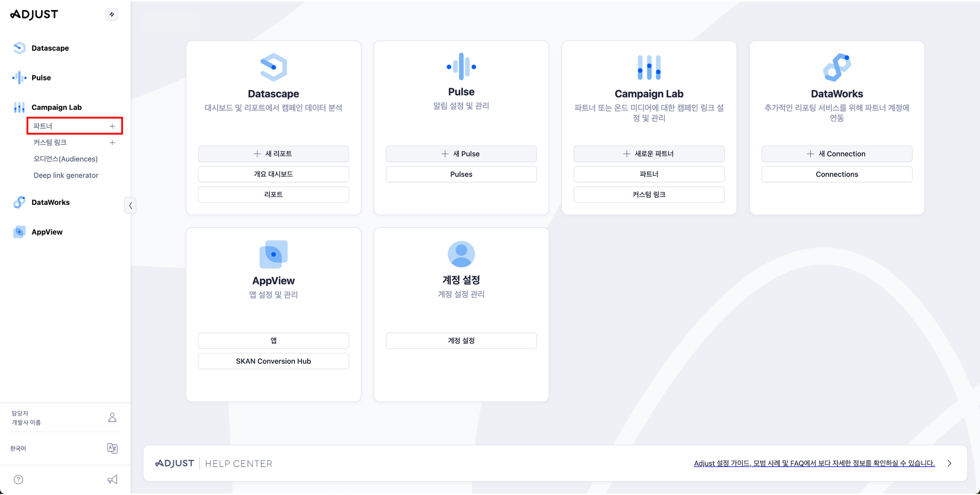The height and width of the screenshot is (495, 980).
Task: Open the Adjust 설정 가이드 help link
Action: [814, 463]
